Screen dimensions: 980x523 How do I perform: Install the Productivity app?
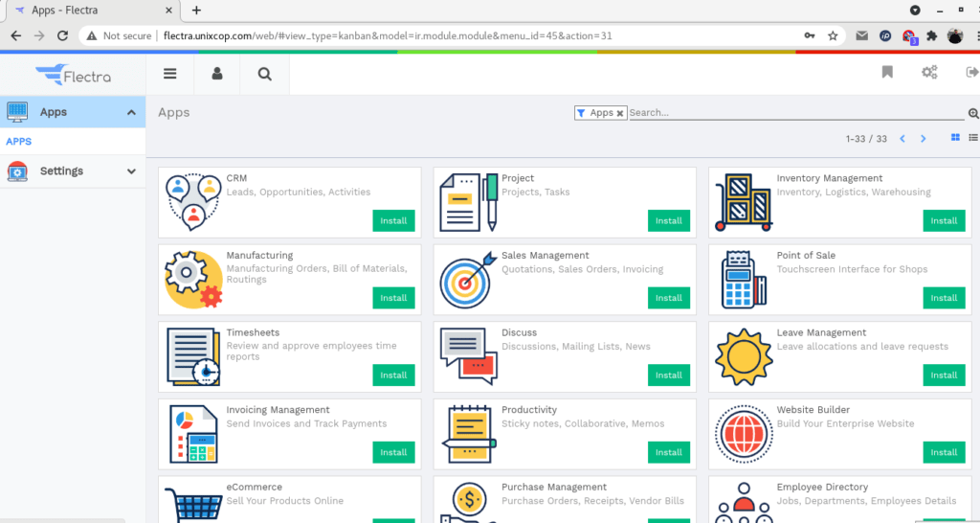click(x=669, y=452)
